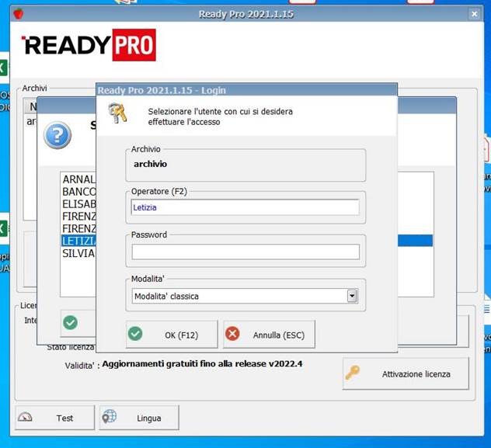Click the gauge icon on Test button
Image resolution: width=491 pixels, height=448 pixels.
coord(25,417)
